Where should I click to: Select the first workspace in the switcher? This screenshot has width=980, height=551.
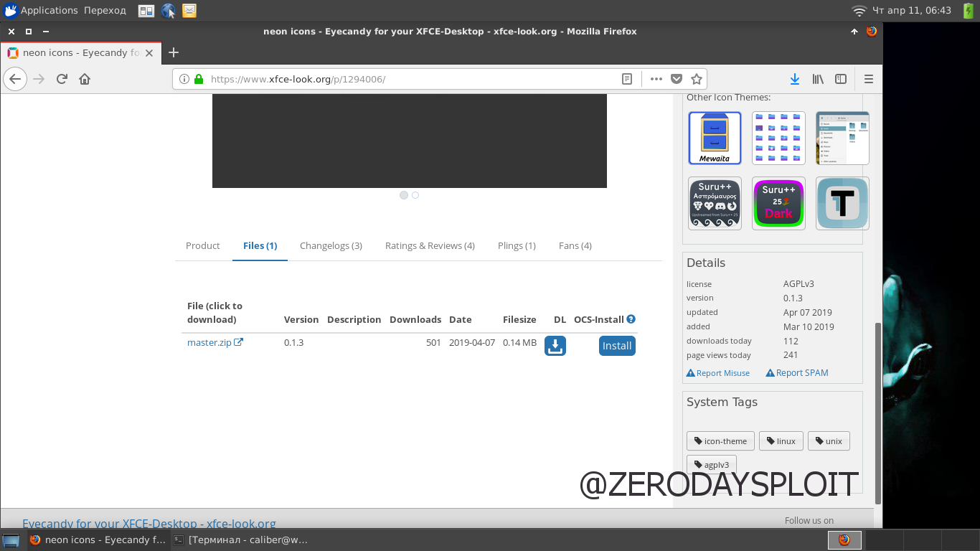[x=844, y=540]
